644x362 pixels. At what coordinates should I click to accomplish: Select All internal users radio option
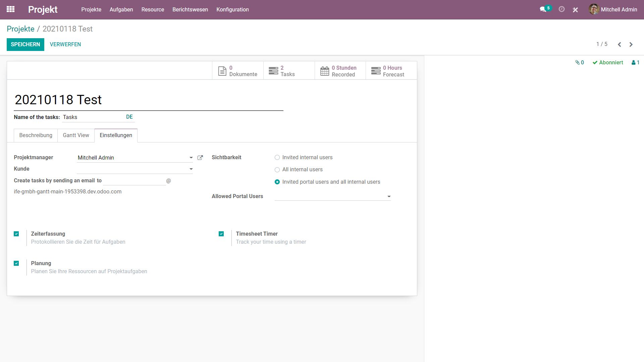[277, 170]
